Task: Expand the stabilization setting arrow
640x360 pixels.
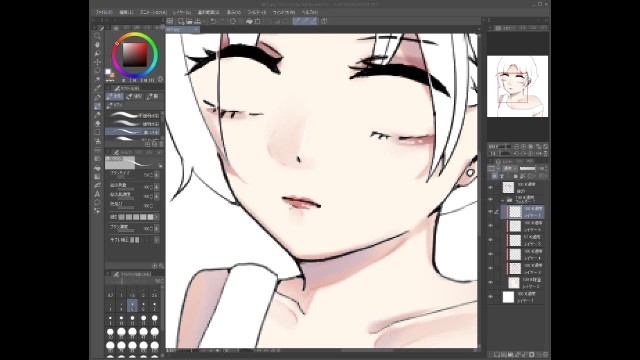Action: (156, 240)
